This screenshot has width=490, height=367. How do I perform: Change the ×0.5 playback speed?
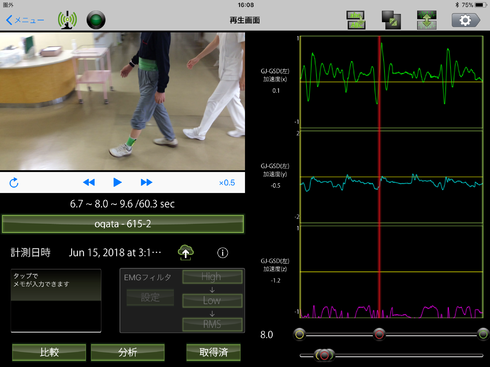tap(227, 183)
